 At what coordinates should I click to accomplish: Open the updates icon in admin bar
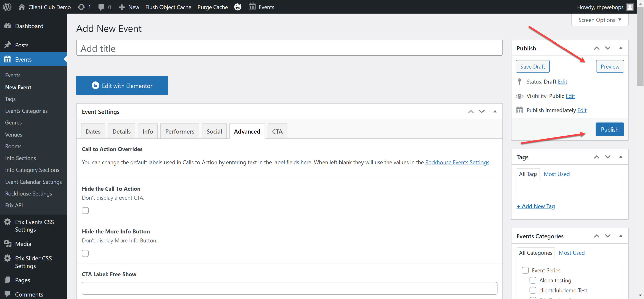point(81,7)
